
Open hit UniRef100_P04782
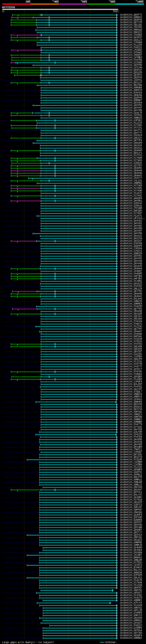(131, 286)
